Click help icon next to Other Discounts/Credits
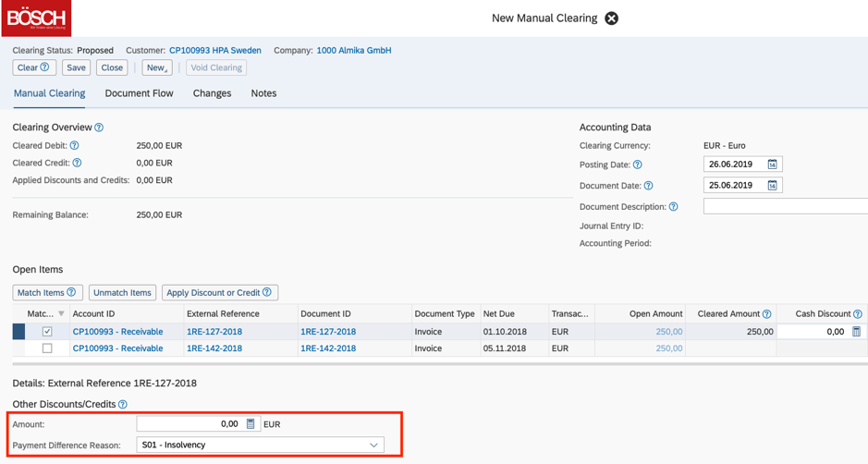The image size is (868, 464). (123, 405)
